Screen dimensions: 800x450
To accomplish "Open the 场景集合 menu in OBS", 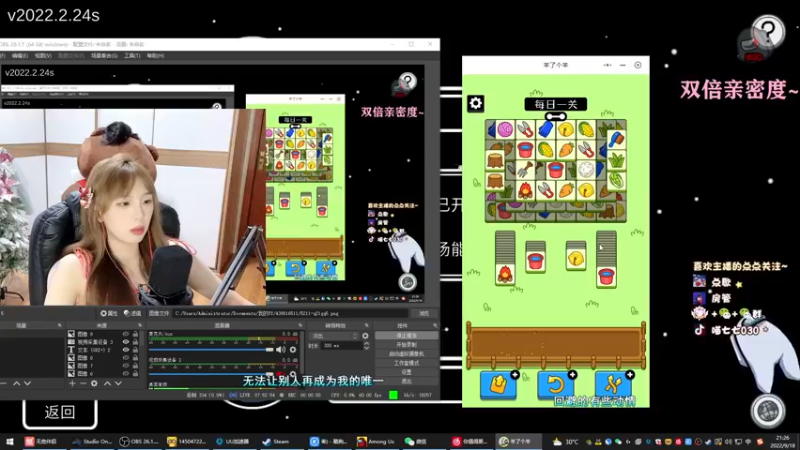I will pyautogui.click(x=104, y=56).
